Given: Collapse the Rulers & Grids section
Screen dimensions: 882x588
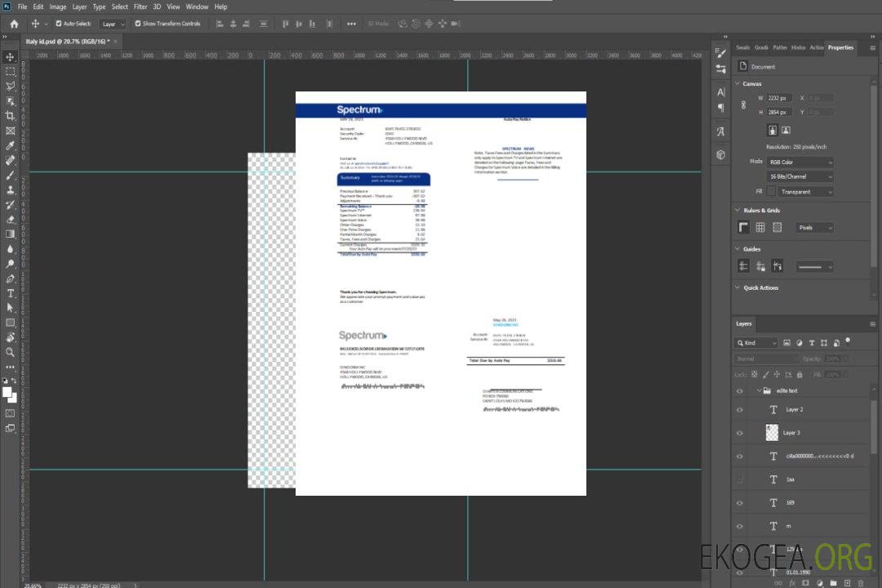Looking at the screenshot, I should (737, 210).
